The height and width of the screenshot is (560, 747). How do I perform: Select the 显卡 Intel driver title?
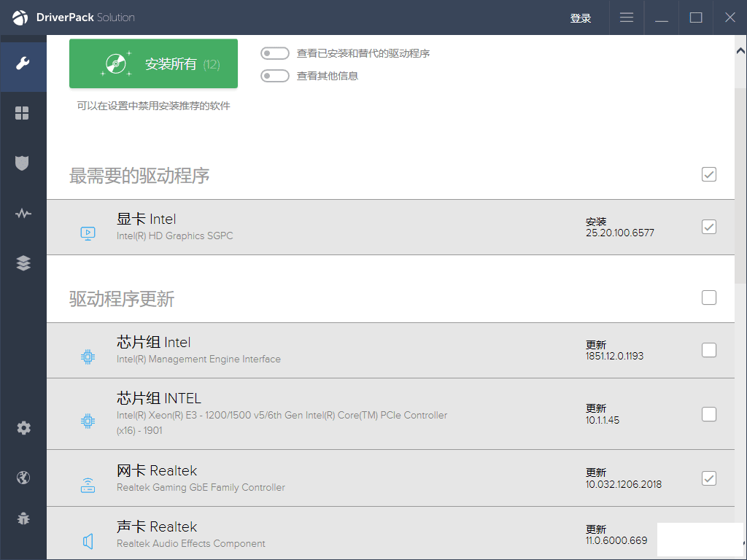146,219
